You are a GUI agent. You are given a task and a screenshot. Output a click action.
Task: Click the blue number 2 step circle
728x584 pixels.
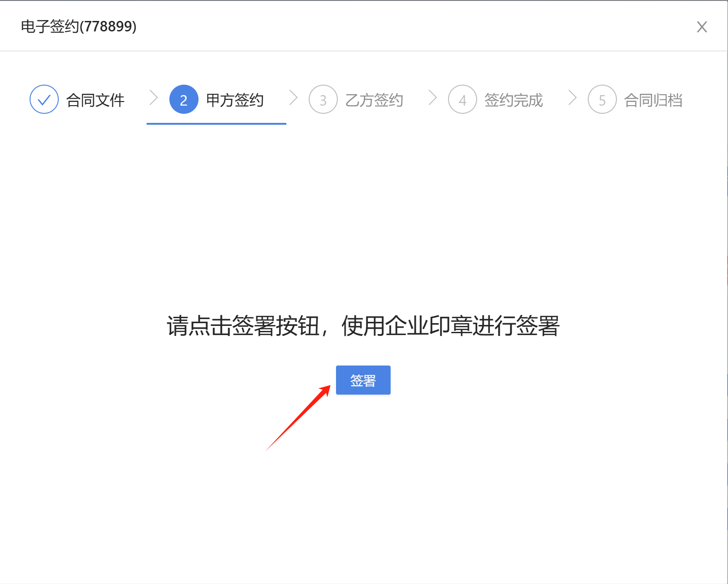click(x=183, y=100)
